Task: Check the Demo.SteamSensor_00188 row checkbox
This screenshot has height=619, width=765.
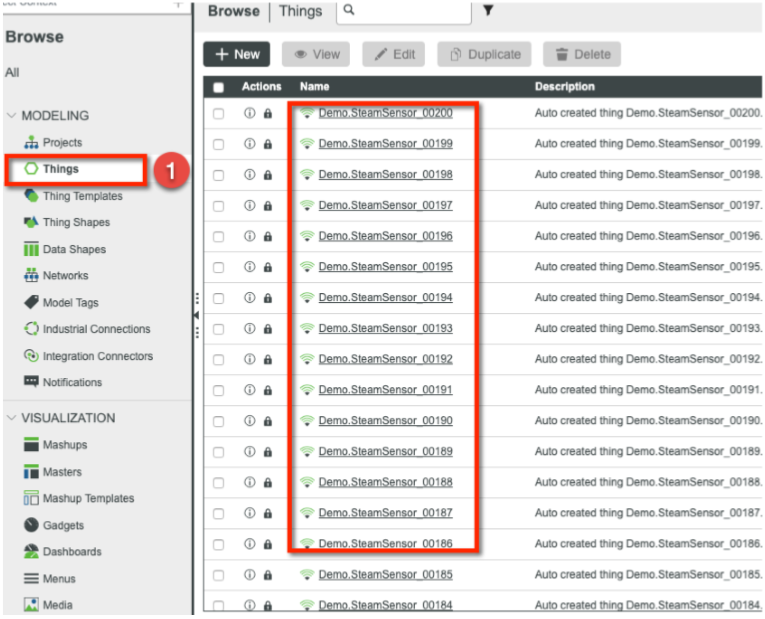Action: point(219,482)
